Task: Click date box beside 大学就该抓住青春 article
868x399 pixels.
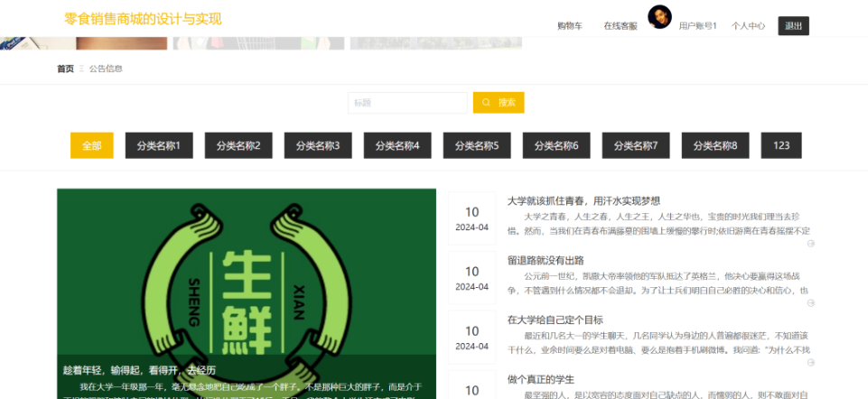Action: [471, 218]
